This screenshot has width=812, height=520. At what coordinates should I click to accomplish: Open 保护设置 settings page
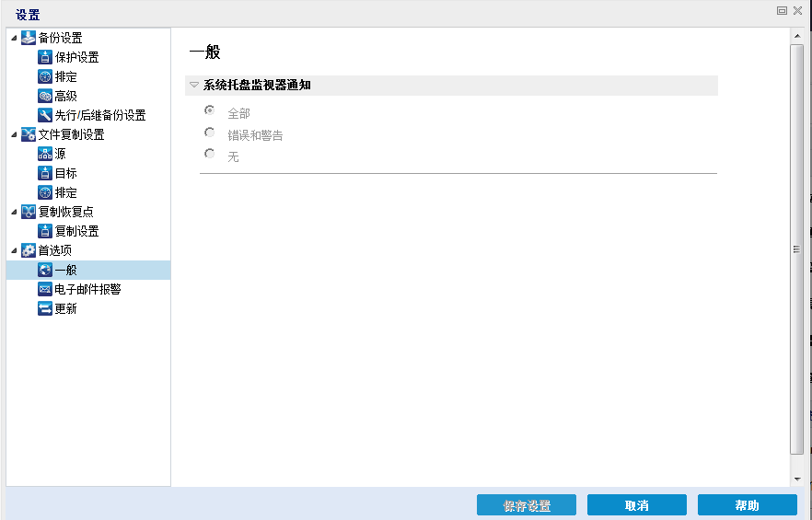[x=76, y=57]
